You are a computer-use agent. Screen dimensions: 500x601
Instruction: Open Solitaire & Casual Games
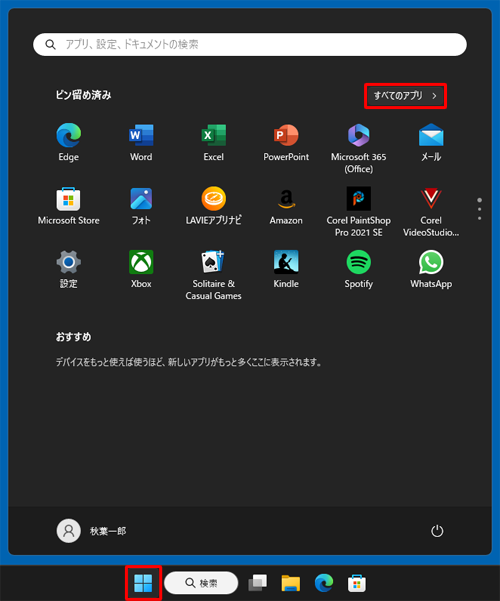click(x=214, y=275)
